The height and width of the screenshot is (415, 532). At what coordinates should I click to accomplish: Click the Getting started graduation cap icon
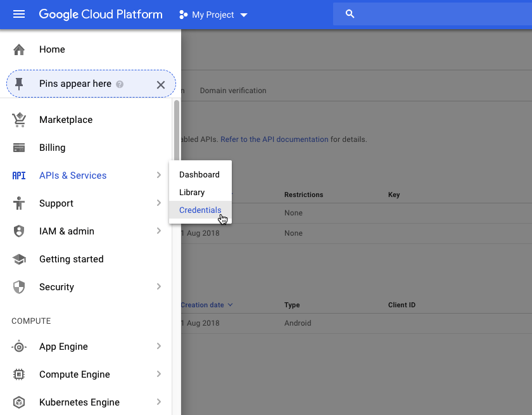(18, 259)
